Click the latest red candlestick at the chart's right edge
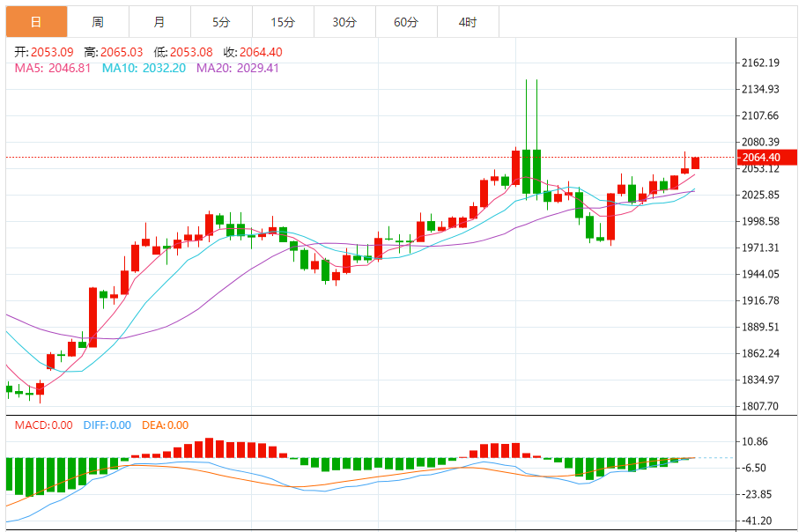The width and height of the screenshot is (806, 532). [x=696, y=163]
